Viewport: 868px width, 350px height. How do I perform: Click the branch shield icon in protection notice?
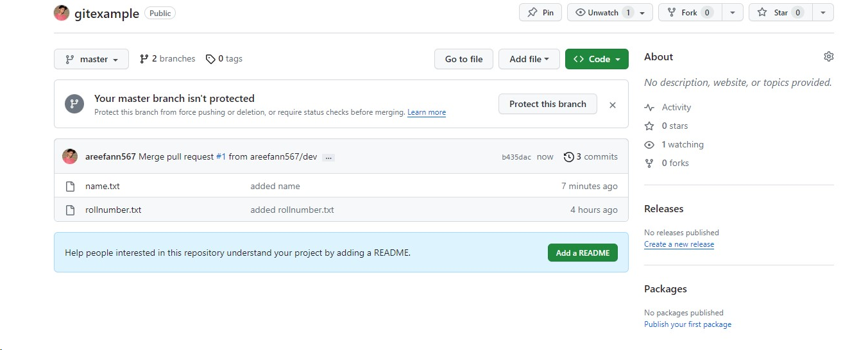coord(74,104)
